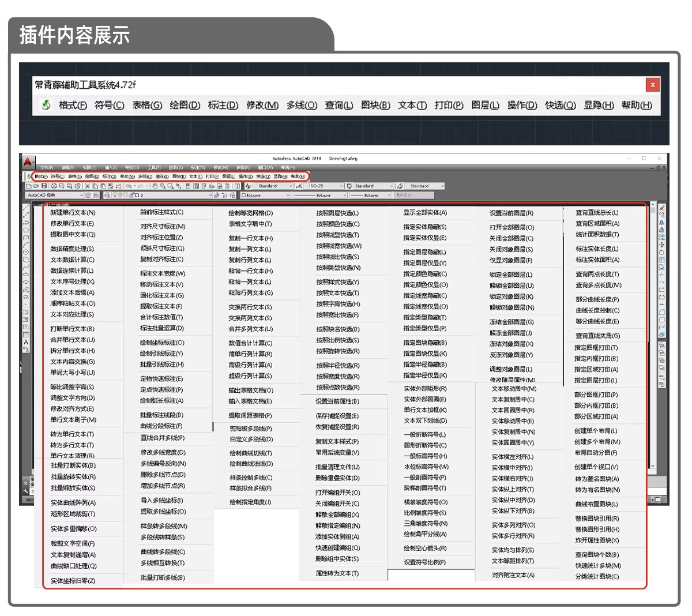Click the New drawing icon in AutoCAD toolbar
Viewport: 692px width, 616px height.
[x=28, y=186]
